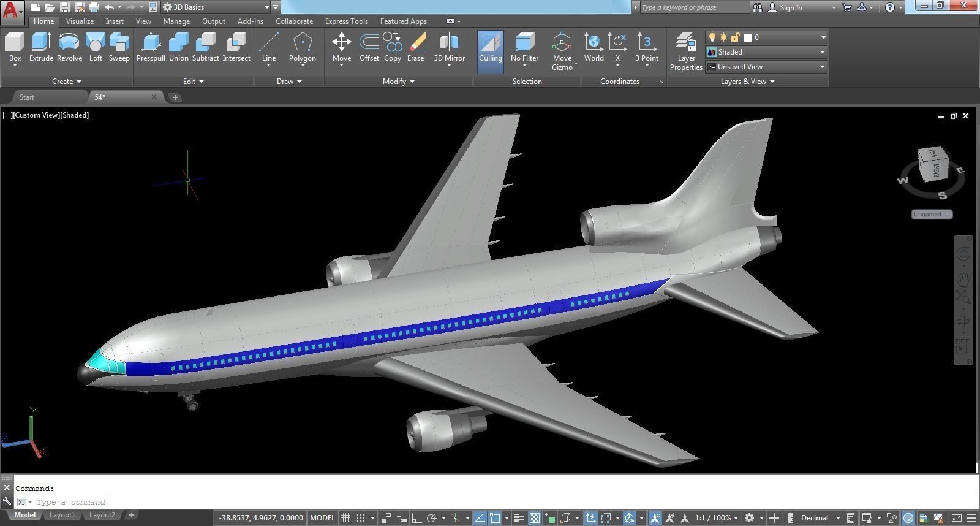Toggle transparency display in status bar
The image size is (980, 526).
[534, 518]
